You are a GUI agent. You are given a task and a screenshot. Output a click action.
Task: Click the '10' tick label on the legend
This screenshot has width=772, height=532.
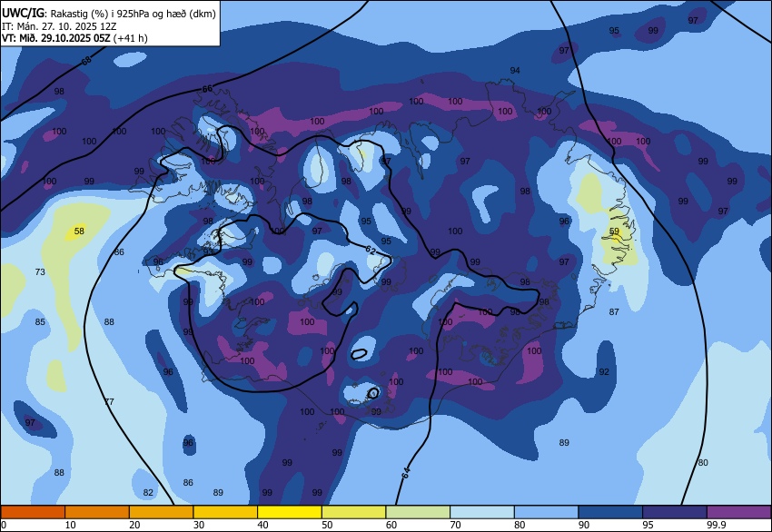(x=71, y=525)
